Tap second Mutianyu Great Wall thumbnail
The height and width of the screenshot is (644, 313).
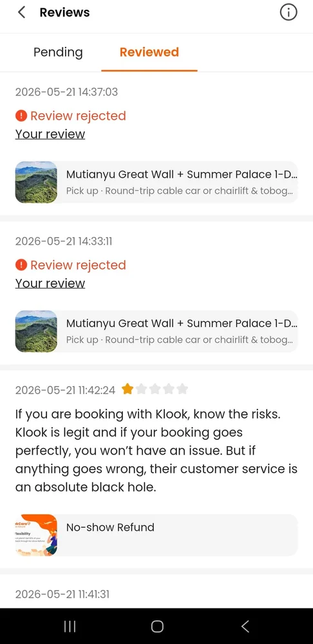pyautogui.click(x=36, y=331)
